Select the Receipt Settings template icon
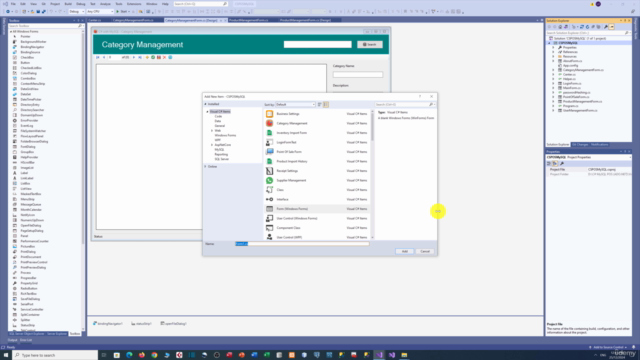This screenshot has width=640, height=360. pos(269,171)
